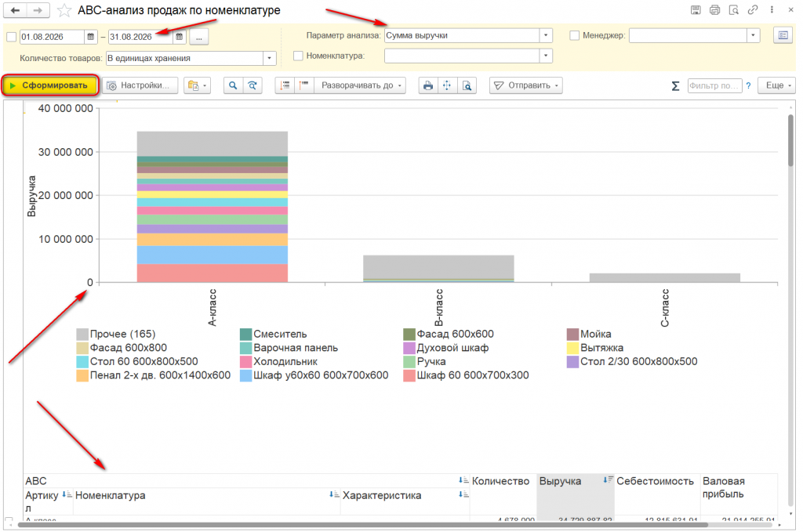Open the Еще menu
803x532 pixels.
[x=777, y=85]
